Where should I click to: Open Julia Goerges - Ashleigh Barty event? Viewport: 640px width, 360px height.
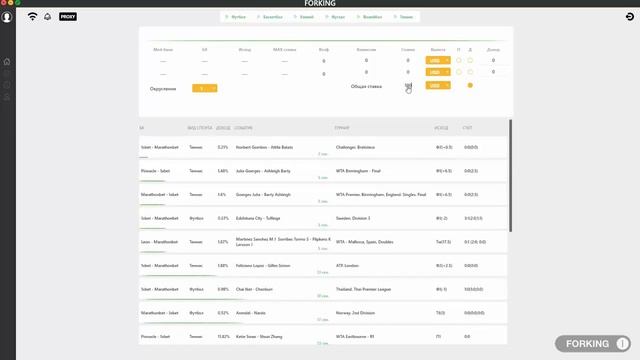[x=263, y=171]
